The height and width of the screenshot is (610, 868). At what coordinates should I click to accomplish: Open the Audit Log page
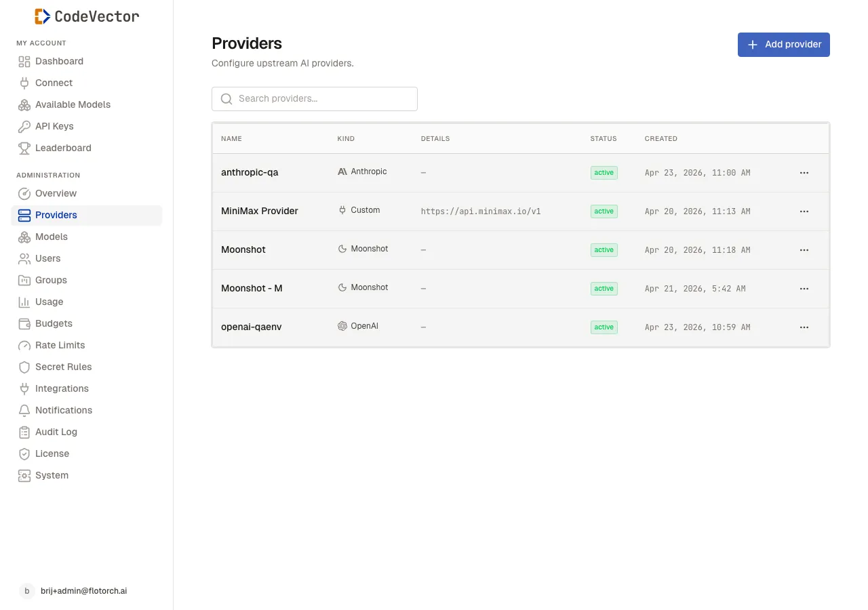[x=87, y=432]
